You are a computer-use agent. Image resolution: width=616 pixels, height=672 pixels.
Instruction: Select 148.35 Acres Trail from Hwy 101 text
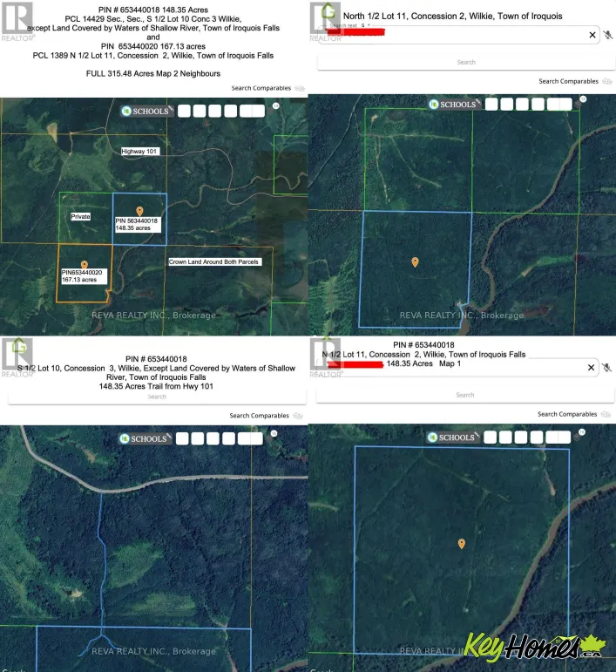156,386
